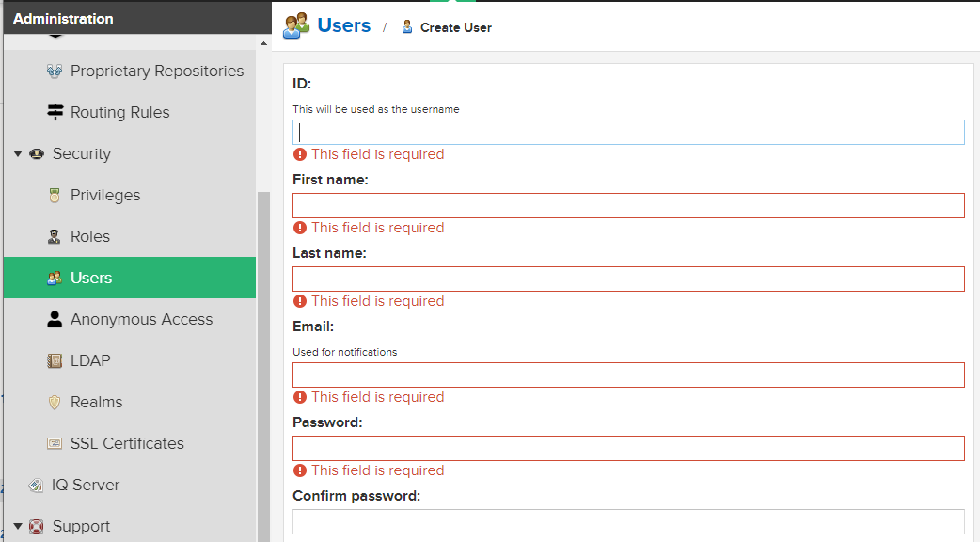Screen dimensions: 980x542
Task: Focus the Email input field
Action: [x=628, y=375]
